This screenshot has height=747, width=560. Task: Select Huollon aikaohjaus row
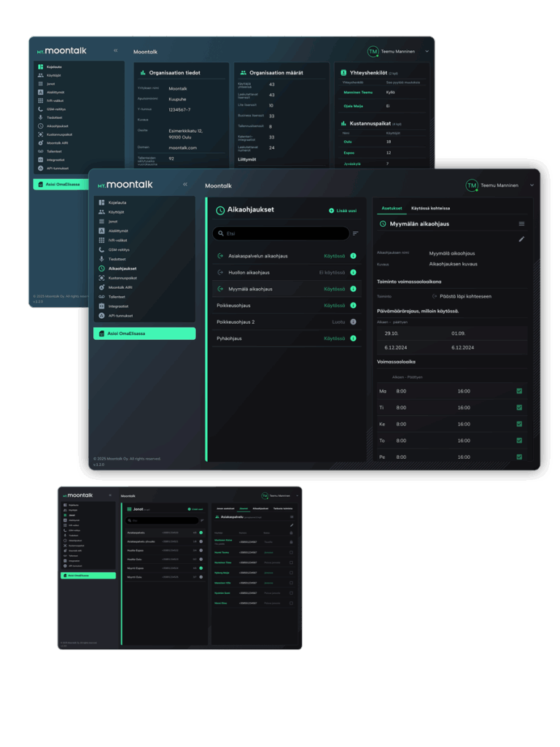pyautogui.click(x=287, y=273)
